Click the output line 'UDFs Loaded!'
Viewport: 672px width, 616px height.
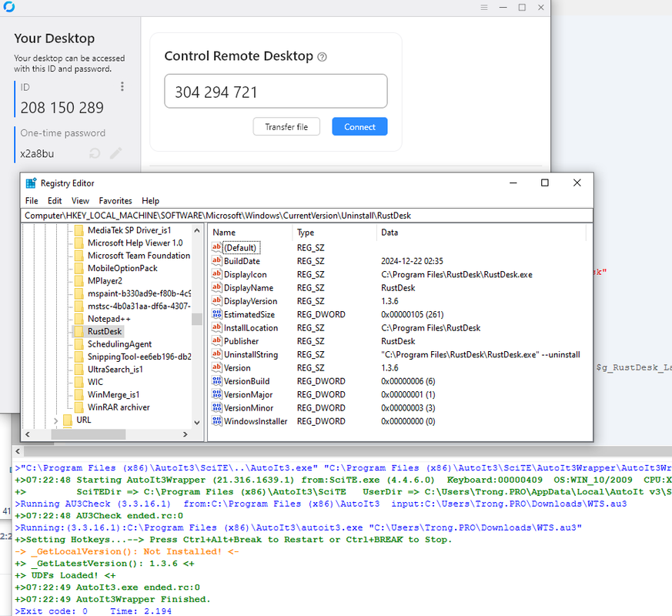pyautogui.click(x=65, y=575)
